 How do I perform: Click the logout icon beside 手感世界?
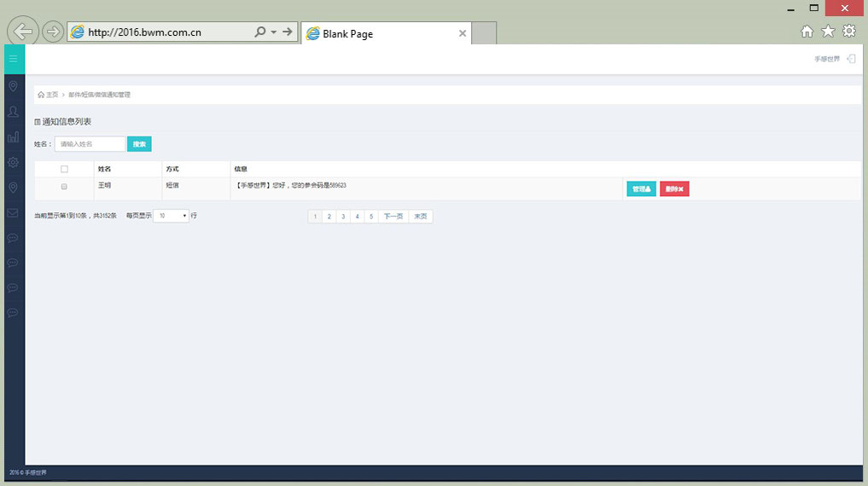click(852, 59)
